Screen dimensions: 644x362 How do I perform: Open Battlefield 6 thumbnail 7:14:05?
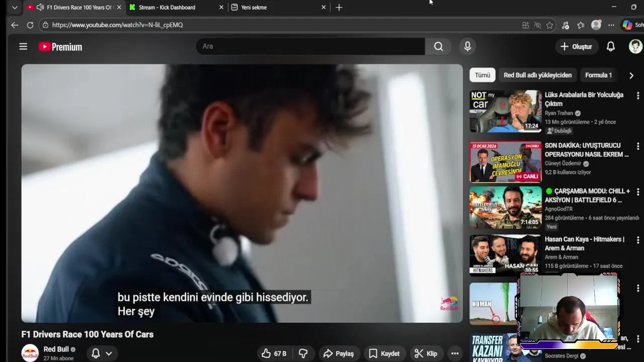click(x=506, y=208)
